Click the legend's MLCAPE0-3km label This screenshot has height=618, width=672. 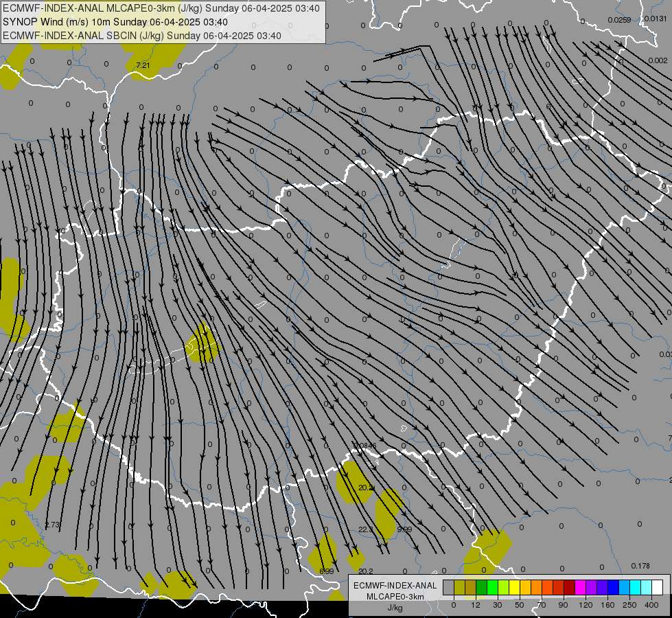[395, 597]
